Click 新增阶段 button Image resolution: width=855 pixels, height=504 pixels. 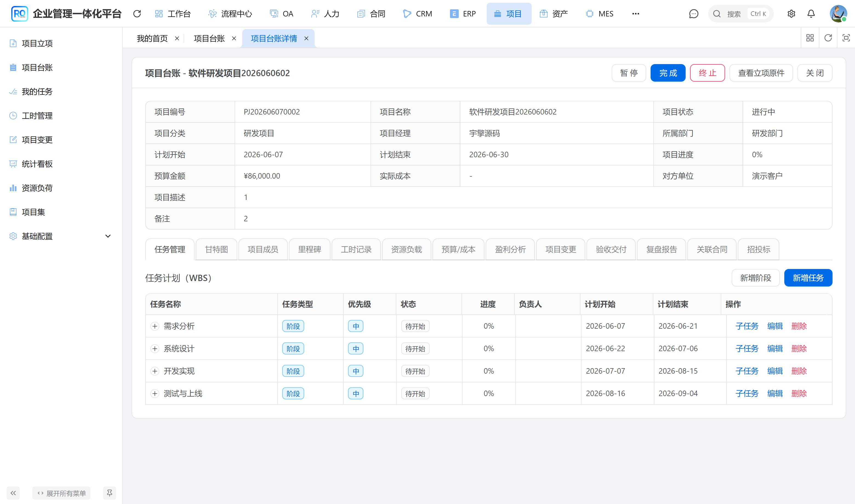[756, 278]
